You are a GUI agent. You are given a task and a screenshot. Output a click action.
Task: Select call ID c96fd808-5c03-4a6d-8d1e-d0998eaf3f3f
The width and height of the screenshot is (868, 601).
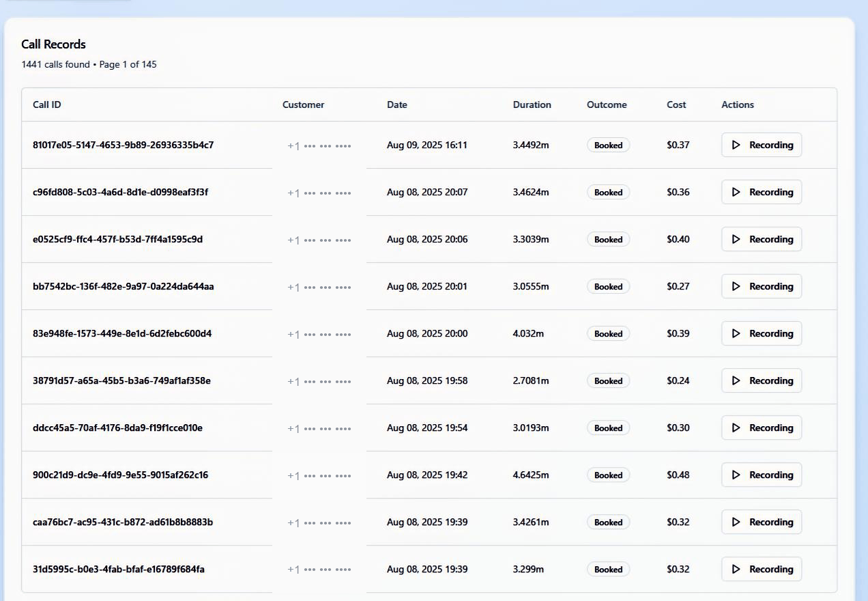(x=121, y=192)
